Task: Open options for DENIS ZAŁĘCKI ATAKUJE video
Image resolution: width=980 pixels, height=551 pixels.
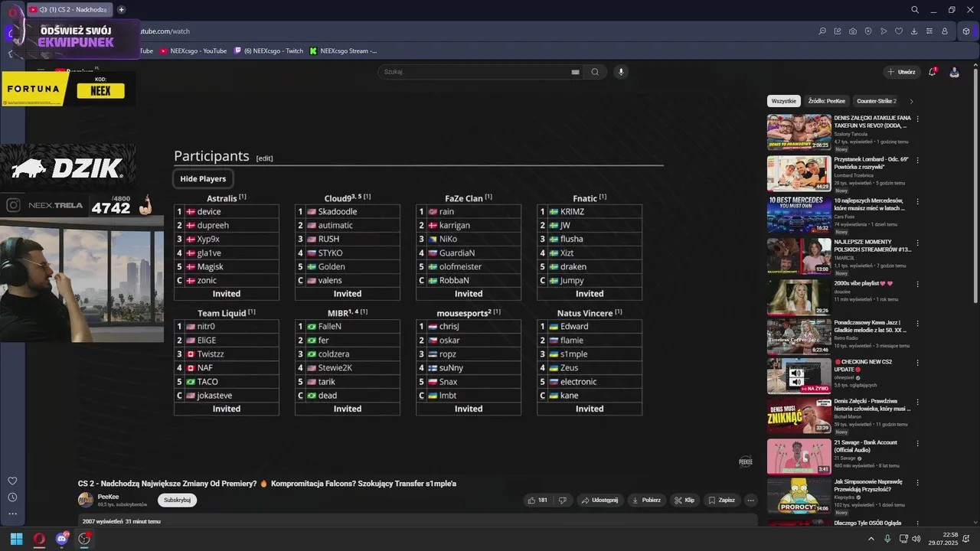Action: [917, 119]
